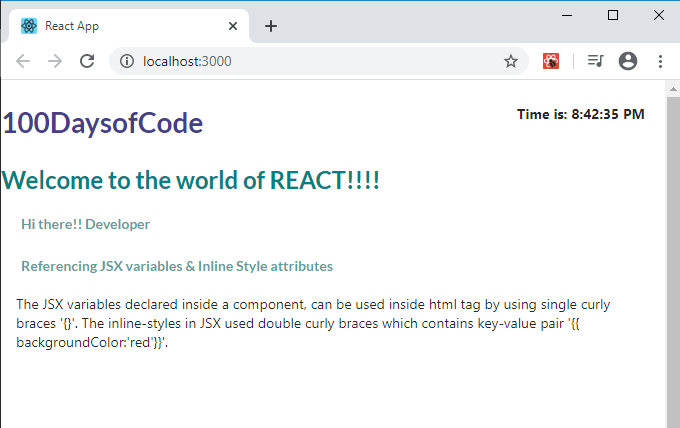Select the React App tab

coord(129,26)
